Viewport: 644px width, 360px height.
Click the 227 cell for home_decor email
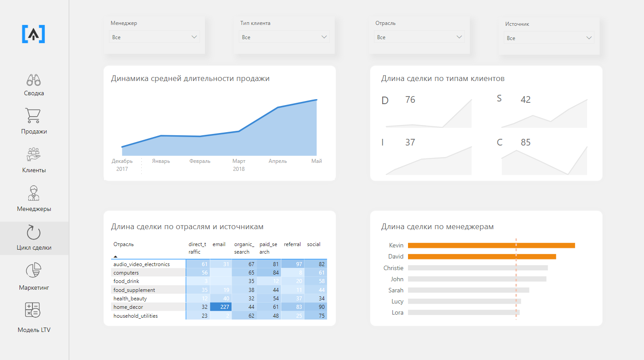pyautogui.click(x=220, y=307)
